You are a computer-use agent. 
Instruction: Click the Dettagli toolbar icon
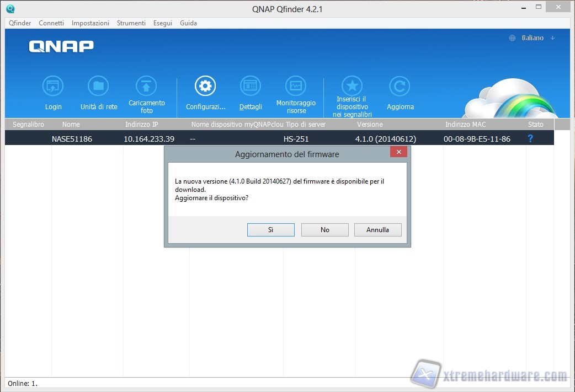point(251,87)
